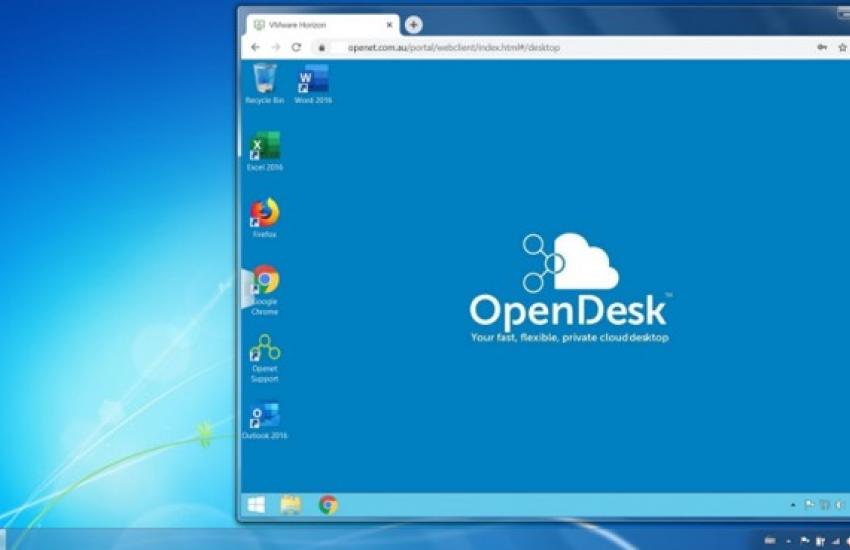Open File Explorer in the remote taskbar
Screen dimensions: 850x550
pos(291,504)
